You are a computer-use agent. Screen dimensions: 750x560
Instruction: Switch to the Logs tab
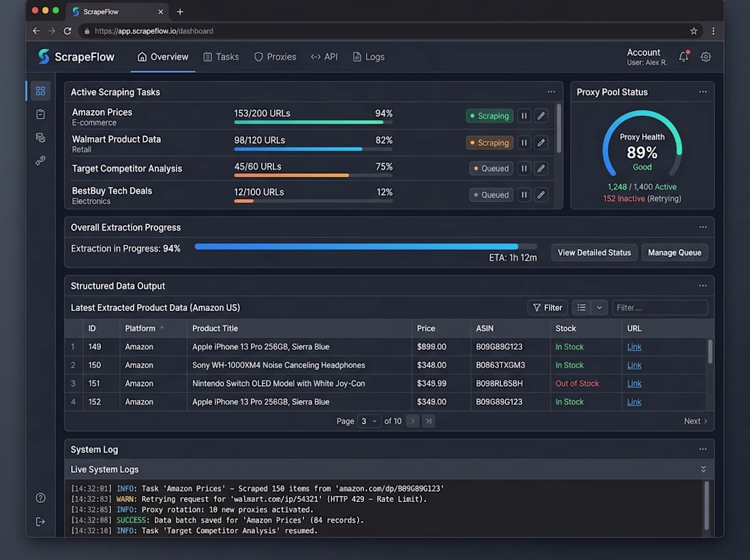(368, 57)
